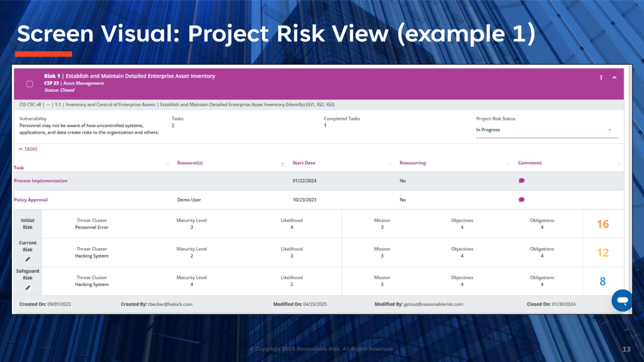Collapse the TASKS section
Image resolution: width=644 pixels, height=362 pixels.
click(x=28, y=149)
